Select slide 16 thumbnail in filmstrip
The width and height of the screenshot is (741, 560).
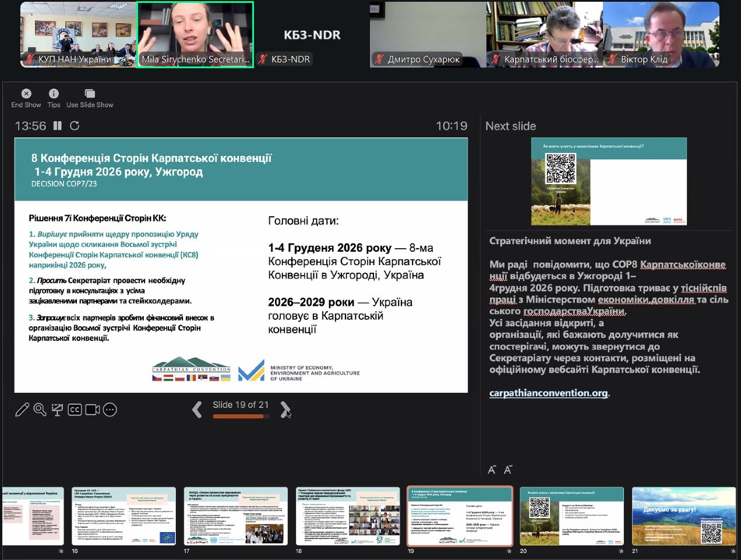click(x=123, y=516)
